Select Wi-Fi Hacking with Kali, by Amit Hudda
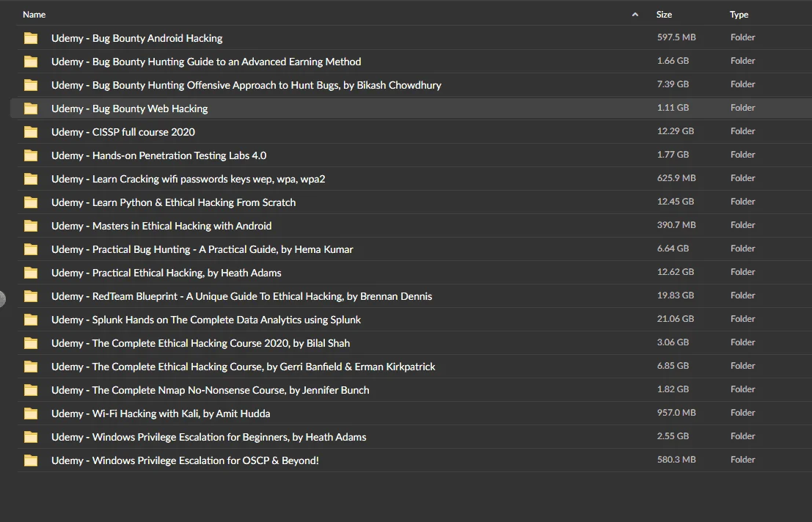This screenshot has width=812, height=522. 161,413
